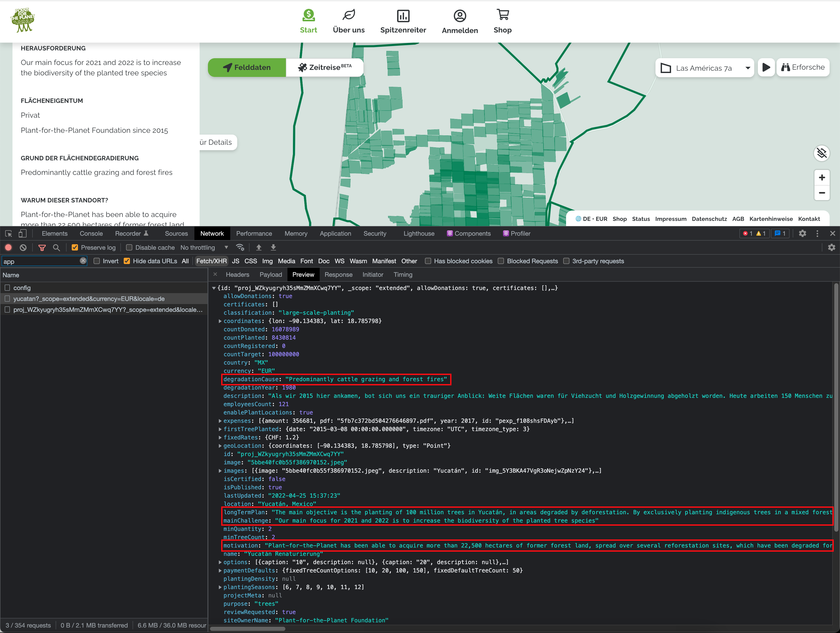
Task: Clear the app filter text
Action: (83, 261)
